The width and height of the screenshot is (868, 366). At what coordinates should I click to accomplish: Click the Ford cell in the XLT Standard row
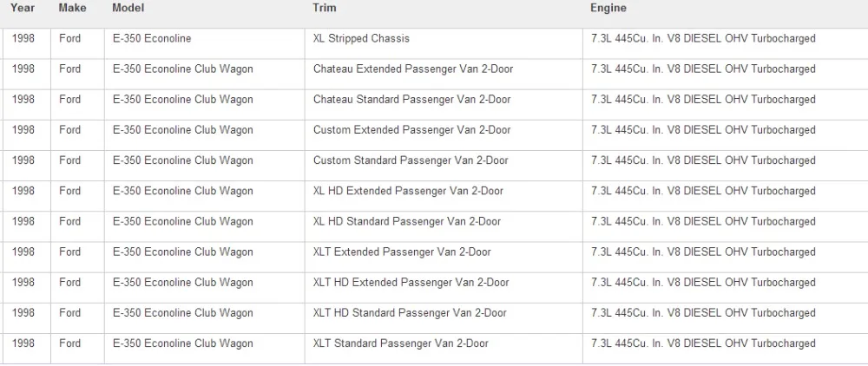coord(70,343)
